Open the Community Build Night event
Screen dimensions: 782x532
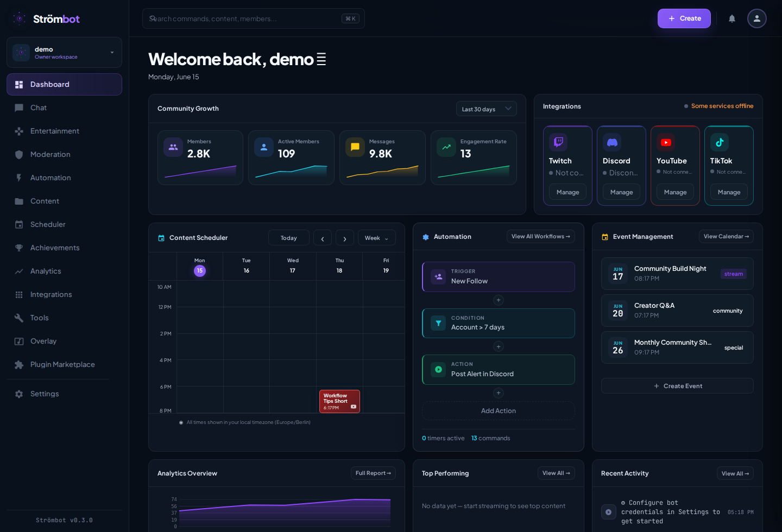pos(677,274)
